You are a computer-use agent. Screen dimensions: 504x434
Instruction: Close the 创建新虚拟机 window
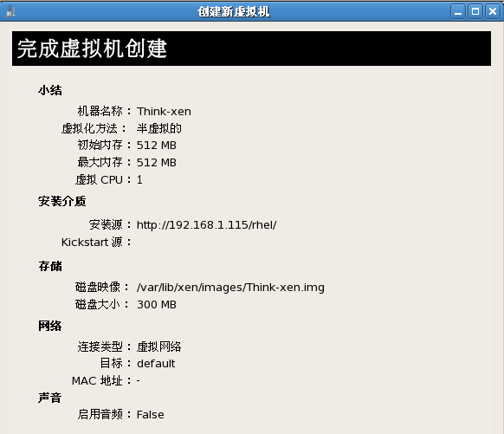click(x=493, y=11)
